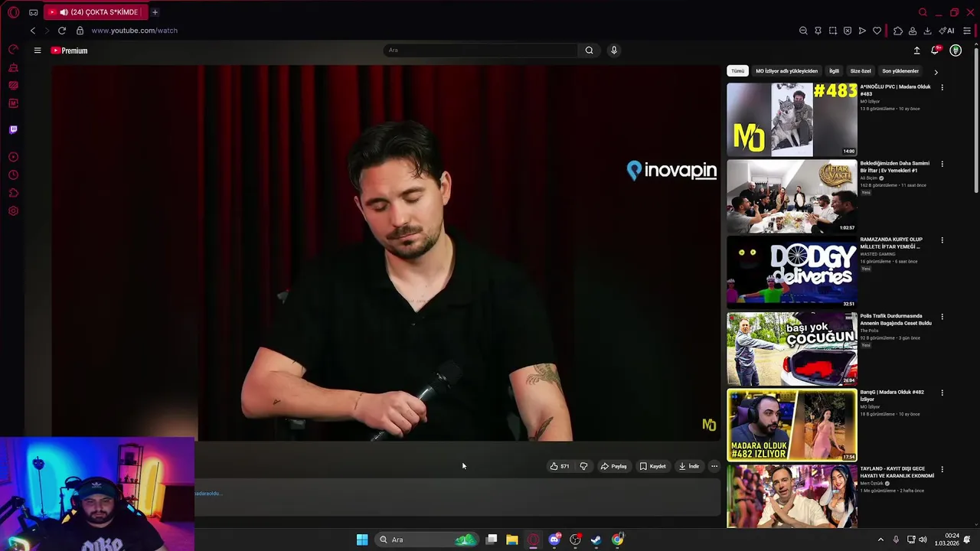Screen dimensions: 980x551
Task: Show hidden system tray icons
Action: (880, 540)
